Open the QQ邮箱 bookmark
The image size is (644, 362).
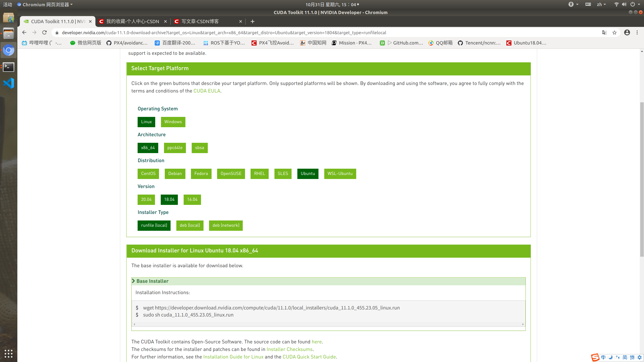[440, 43]
